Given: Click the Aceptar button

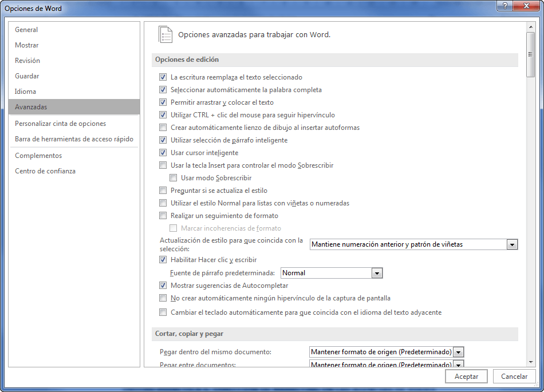Looking at the screenshot, I should (x=466, y=377).
